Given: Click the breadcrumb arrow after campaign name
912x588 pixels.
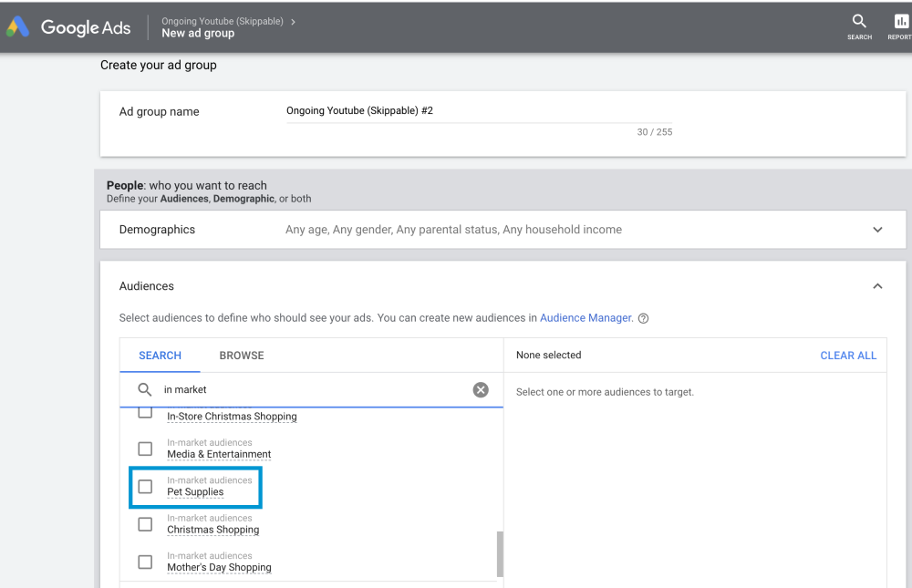Looking at the screenshot, I should pyautogui.click(x=293, y=21).
